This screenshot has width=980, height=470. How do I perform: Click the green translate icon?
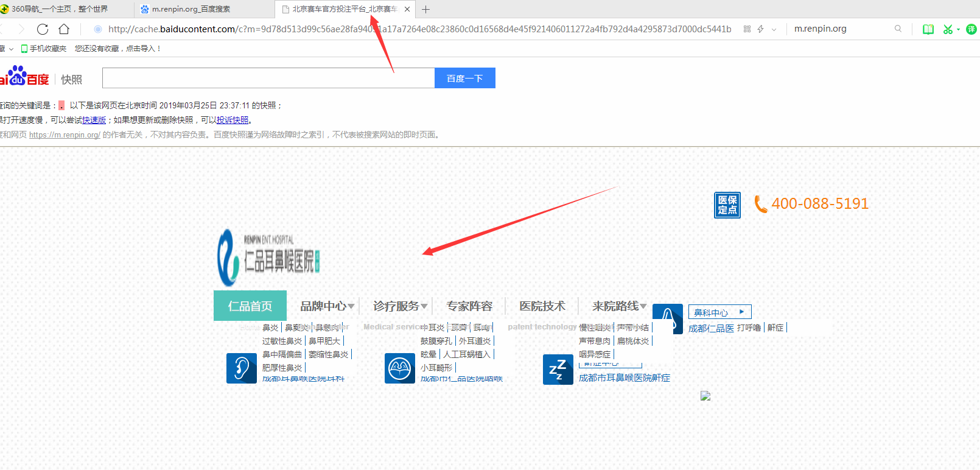tap(971, 29)
